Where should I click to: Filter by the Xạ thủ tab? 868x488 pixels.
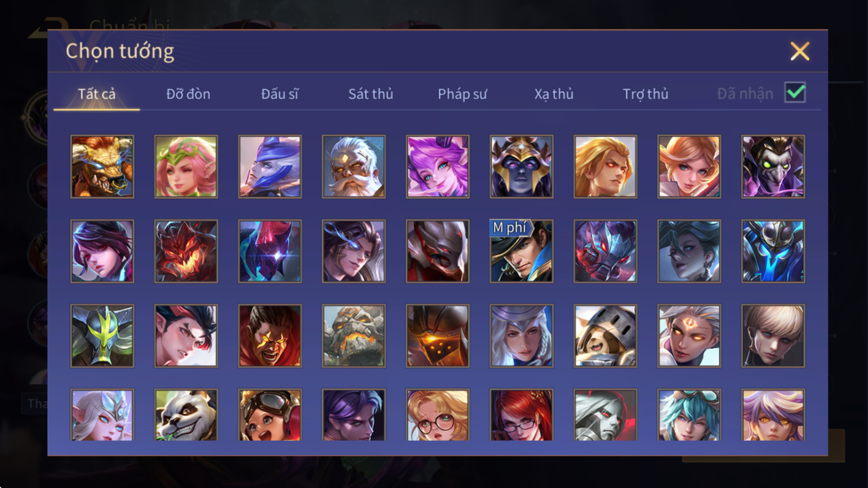point(554,94)
